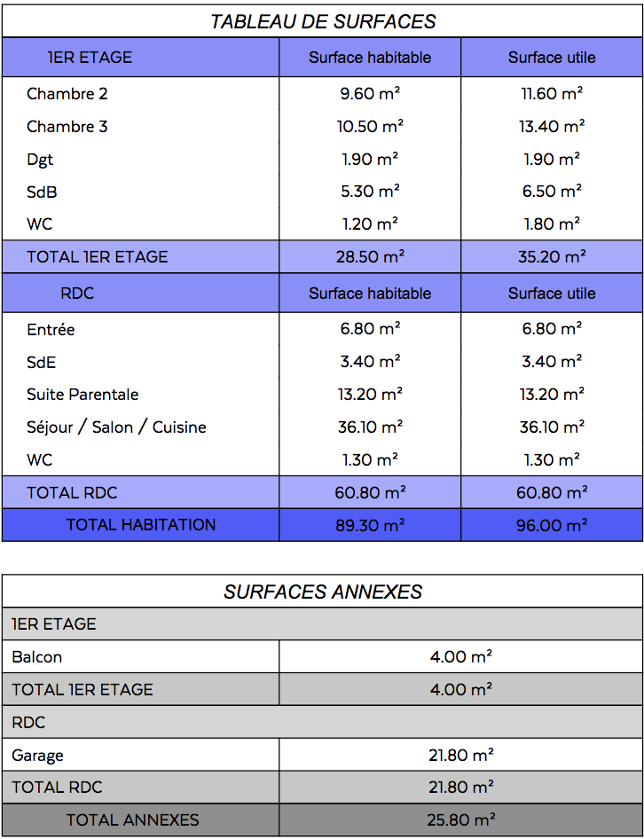Click the 35.20 m² total utile cell
Viewport: 644px width, 839px height.
(552, 257)
